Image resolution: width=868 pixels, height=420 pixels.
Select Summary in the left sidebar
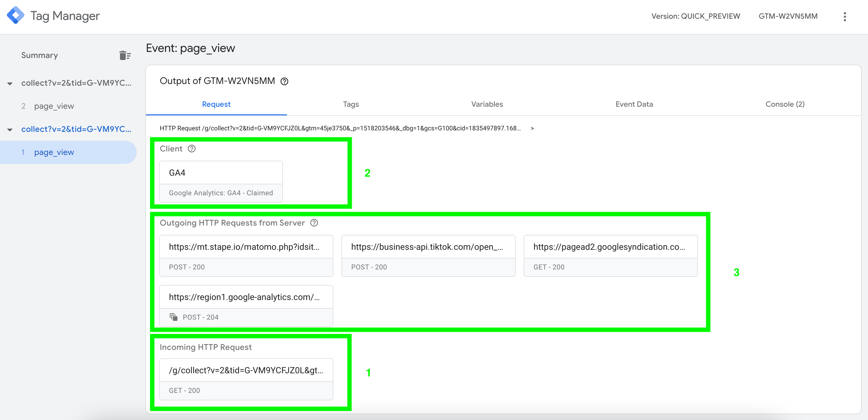coord(40,55)
